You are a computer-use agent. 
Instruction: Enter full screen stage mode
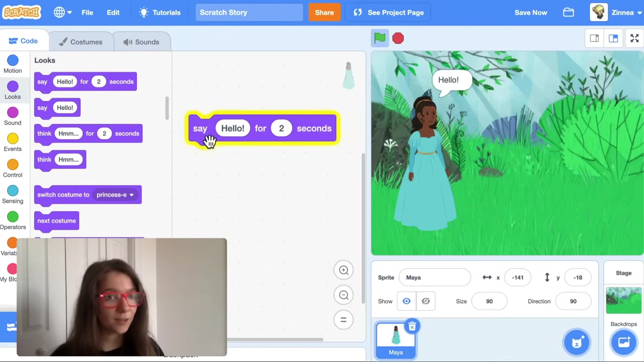[x=634, y=39]
